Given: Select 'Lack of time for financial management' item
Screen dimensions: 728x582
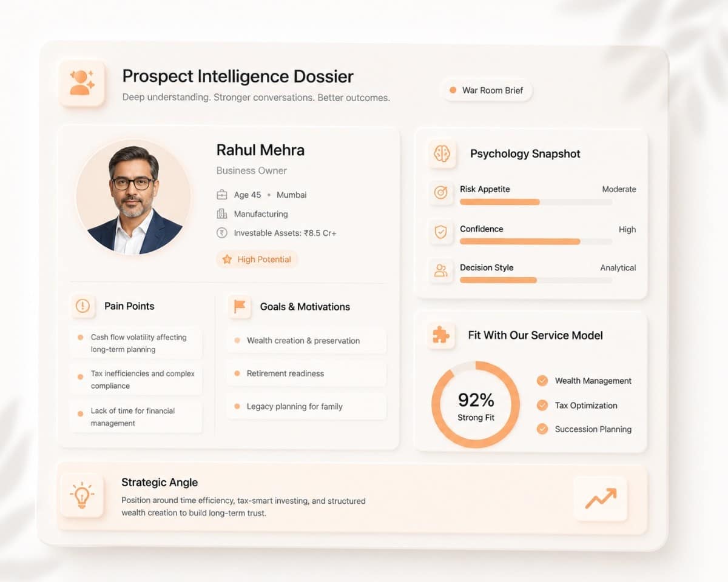Looking at the screenshot, I should 135,417.
